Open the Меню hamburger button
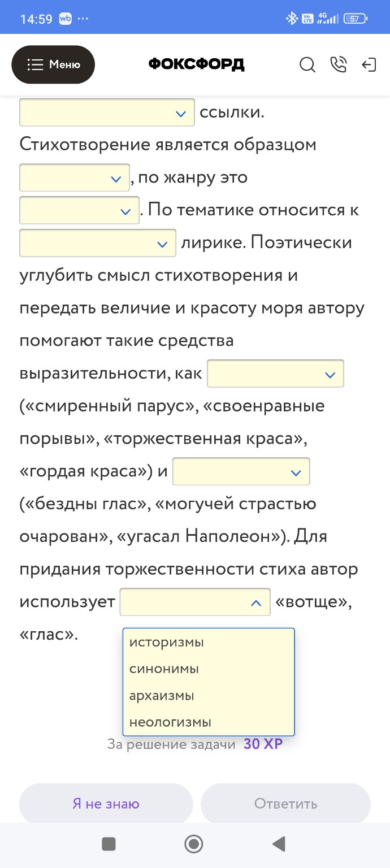Screen dimensions: 390x868 tap(53, 64)
